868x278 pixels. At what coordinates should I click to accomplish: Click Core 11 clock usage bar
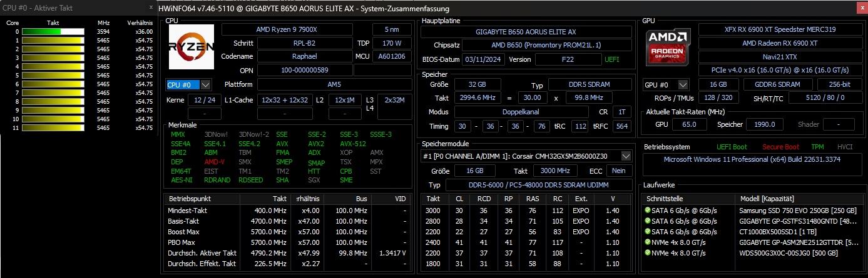point(53,127)
